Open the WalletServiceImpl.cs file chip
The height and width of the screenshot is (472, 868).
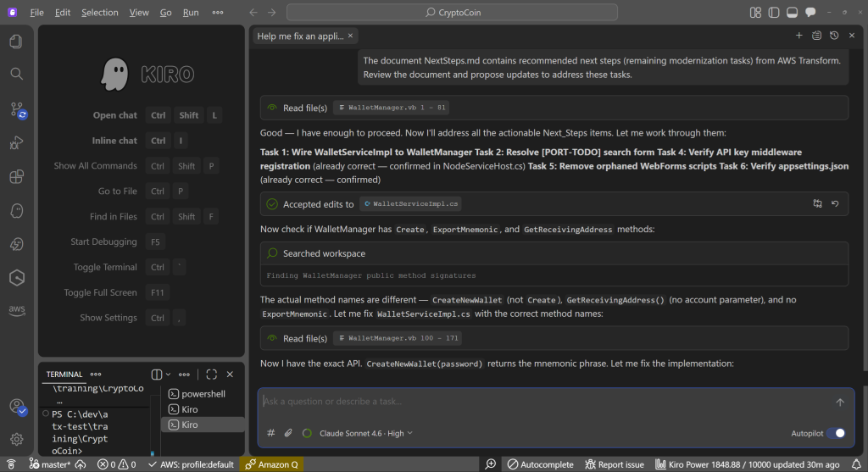coord(411,203)
